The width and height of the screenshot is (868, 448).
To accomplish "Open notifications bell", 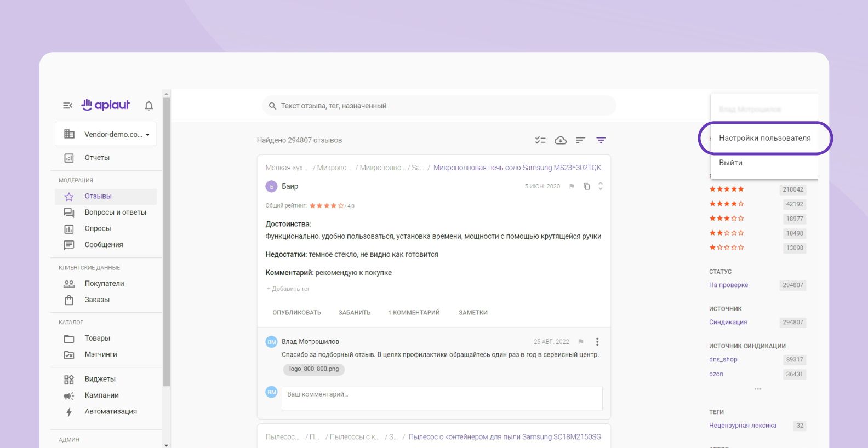I will click(149, 105).
